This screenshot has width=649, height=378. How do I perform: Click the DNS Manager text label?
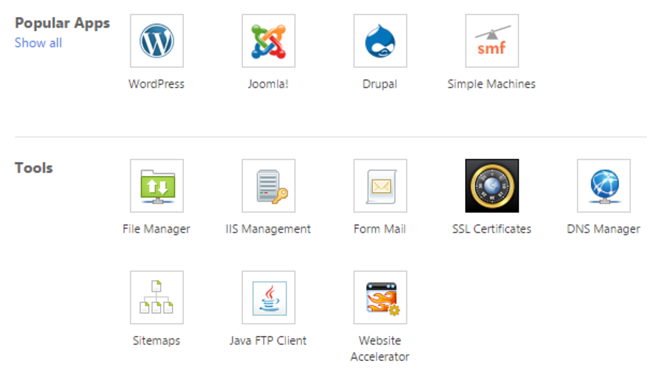[x=603, y=229]
